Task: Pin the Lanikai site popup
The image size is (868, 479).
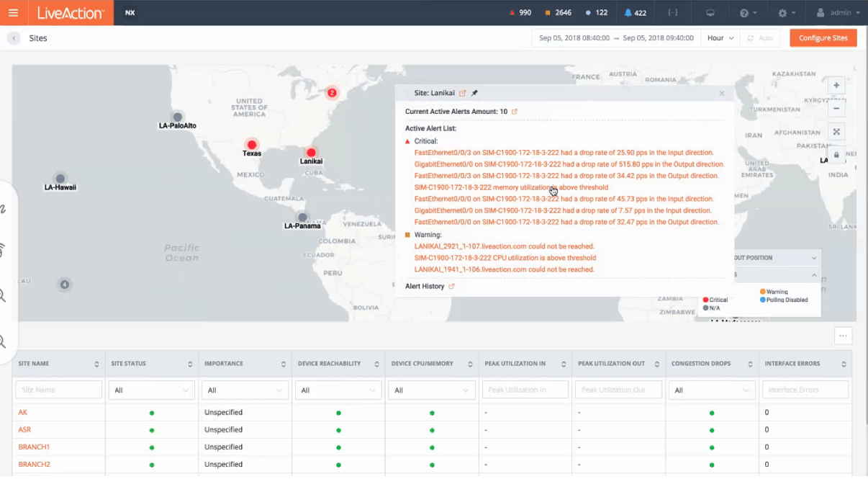Action: [474, 93]
